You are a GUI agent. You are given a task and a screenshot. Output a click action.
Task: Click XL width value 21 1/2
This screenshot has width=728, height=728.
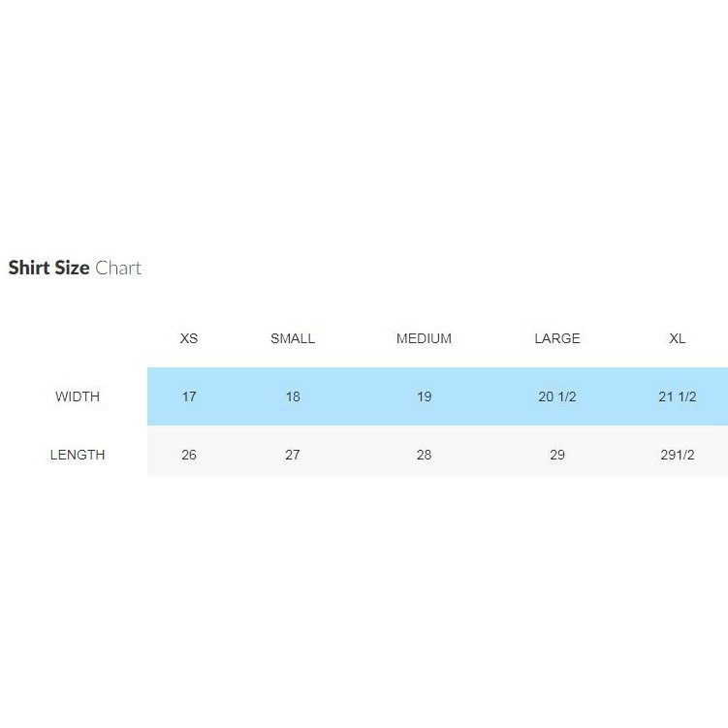678,396
